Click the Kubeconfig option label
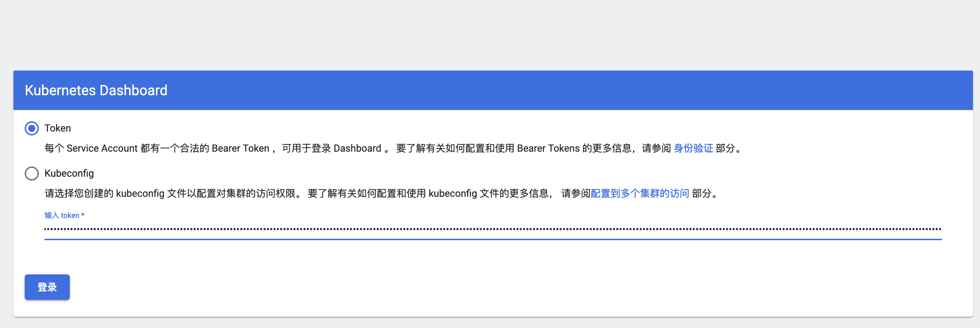This screenshot has width=980, height=328. point(69,174)
